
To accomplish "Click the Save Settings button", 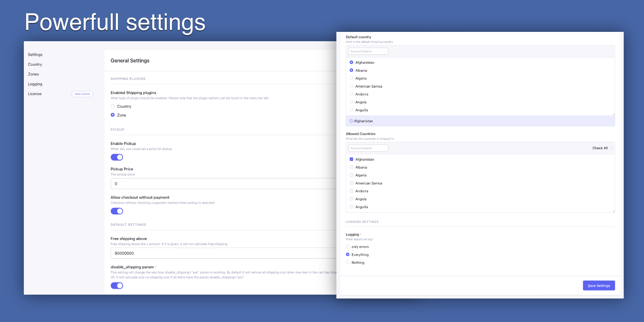I will point(599,286).
